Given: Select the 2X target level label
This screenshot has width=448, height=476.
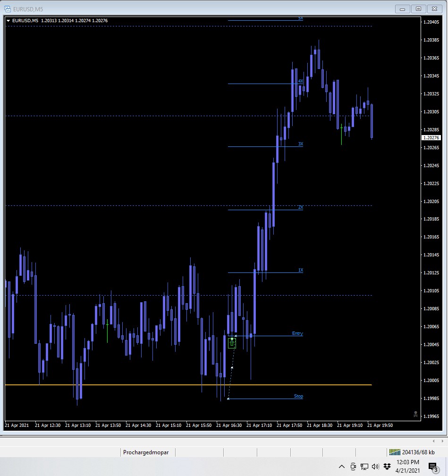Looking at the screenshot, I should [x=301, y=207].
